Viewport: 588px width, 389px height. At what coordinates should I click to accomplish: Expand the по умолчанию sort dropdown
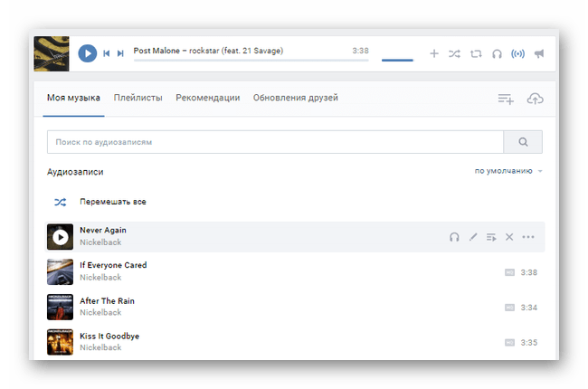coord(508,171)
